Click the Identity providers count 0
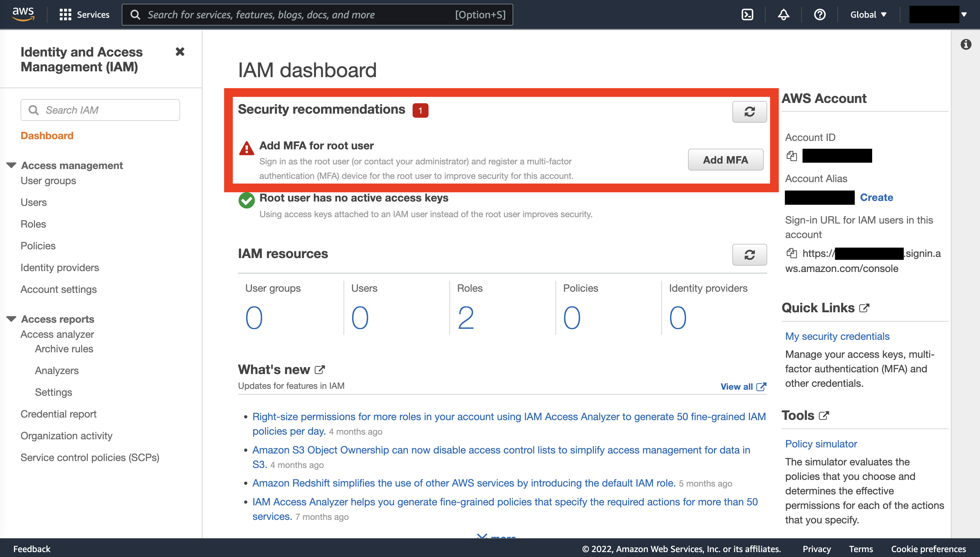Screen dimensions: 980x557 point(678,317)
